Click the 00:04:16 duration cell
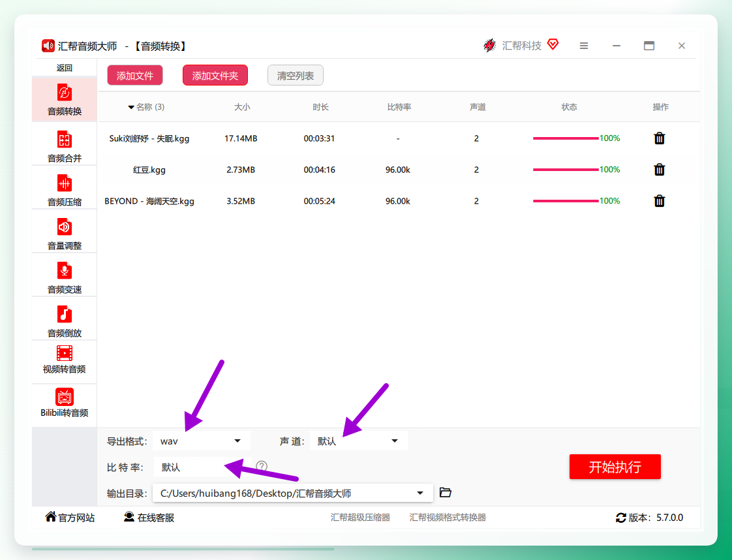The height and width of the screenshot is (560, 732). 319,170
